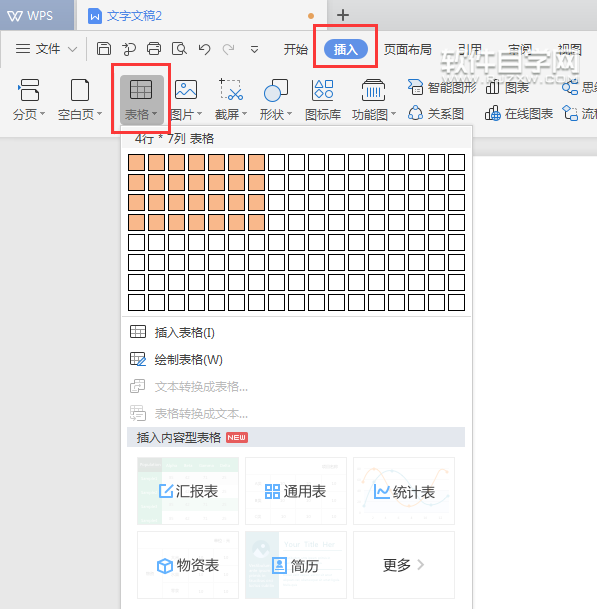Click the print icon
The image size is (597, 609).
154,49
